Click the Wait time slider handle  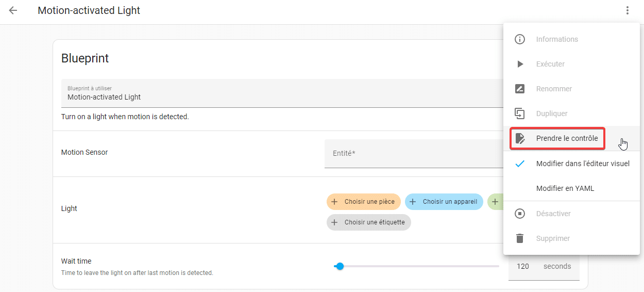pos(340,266)
